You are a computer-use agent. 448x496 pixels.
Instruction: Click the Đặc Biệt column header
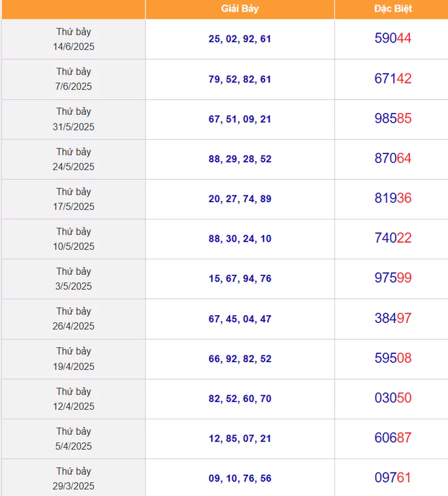tap(393, 9)
